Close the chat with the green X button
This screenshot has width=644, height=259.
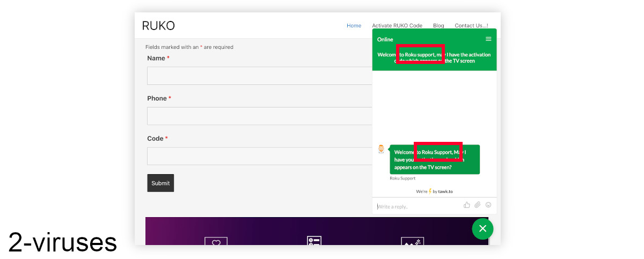point(482,229)
